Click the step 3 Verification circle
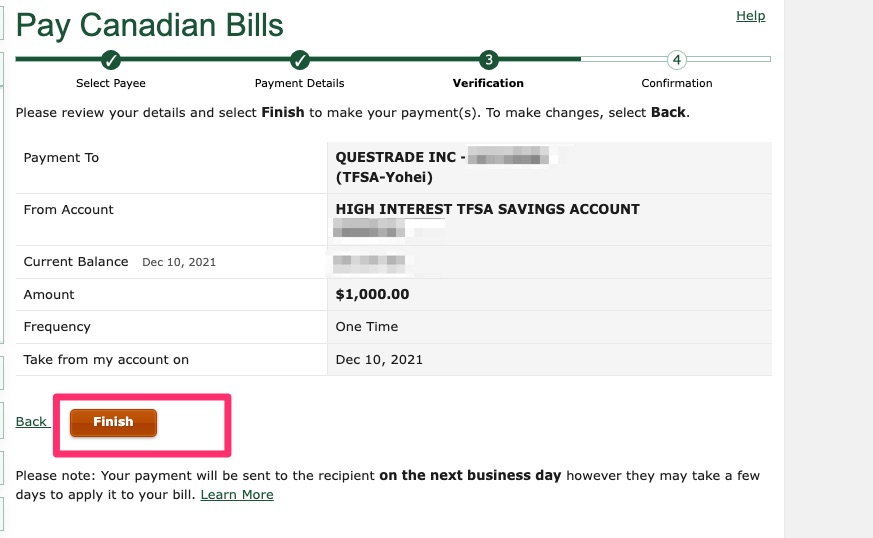This screenshot has height=538, width=873. tap(488, 60)
